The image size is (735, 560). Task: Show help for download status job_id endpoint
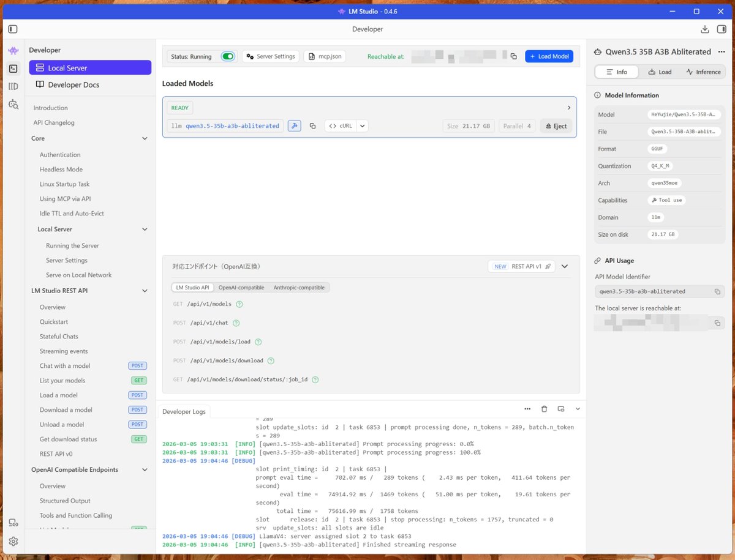[315, 379]
